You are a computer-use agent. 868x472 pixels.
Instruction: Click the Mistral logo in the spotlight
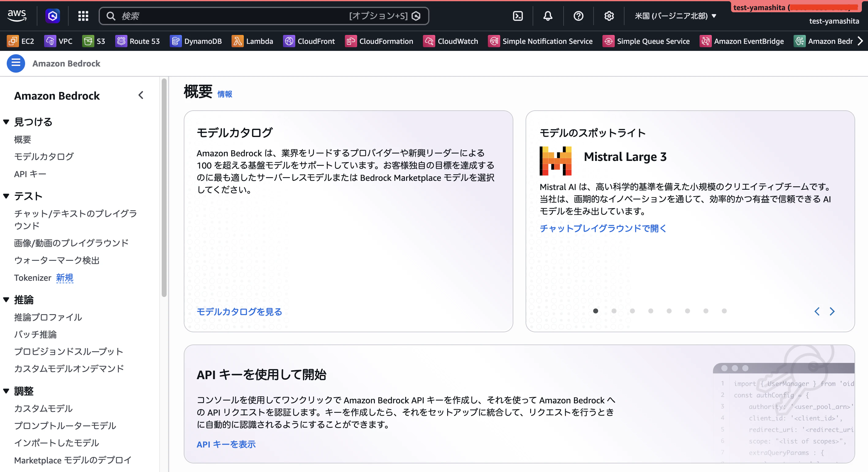[555, 161]
